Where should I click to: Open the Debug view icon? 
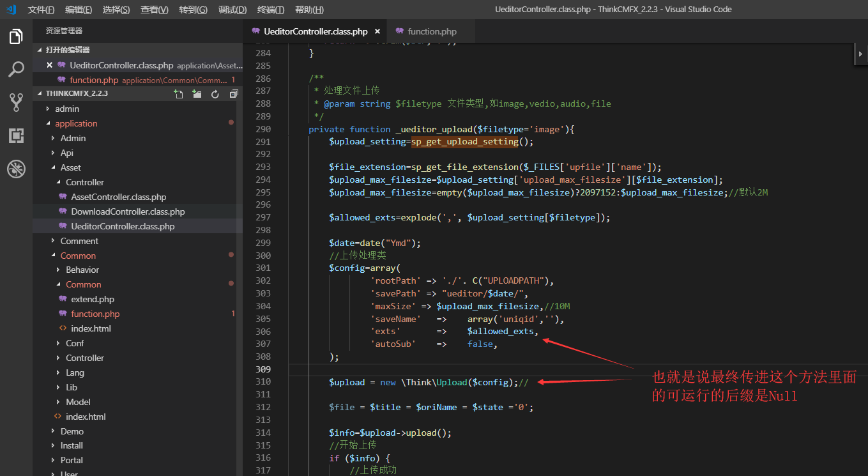click(x=16, y=169)
